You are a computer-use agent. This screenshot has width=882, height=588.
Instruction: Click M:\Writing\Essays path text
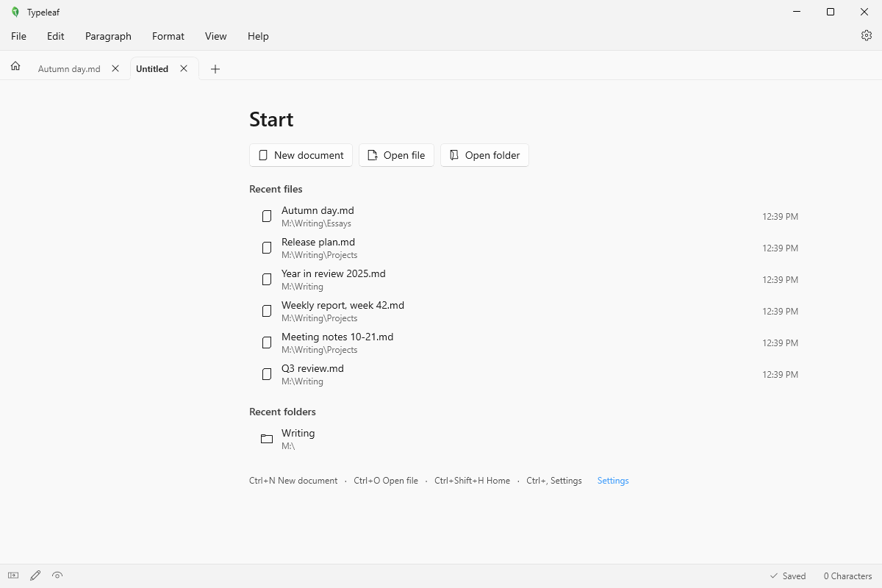(x=316, y=223)
